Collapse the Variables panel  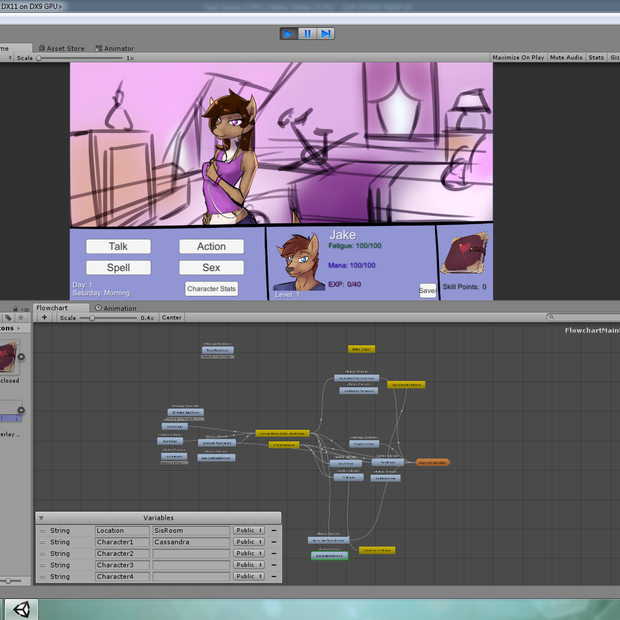point(41,518)
